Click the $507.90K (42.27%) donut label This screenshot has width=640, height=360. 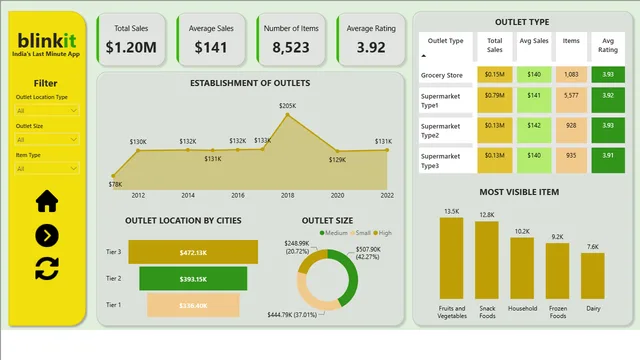tap(367, 253)
